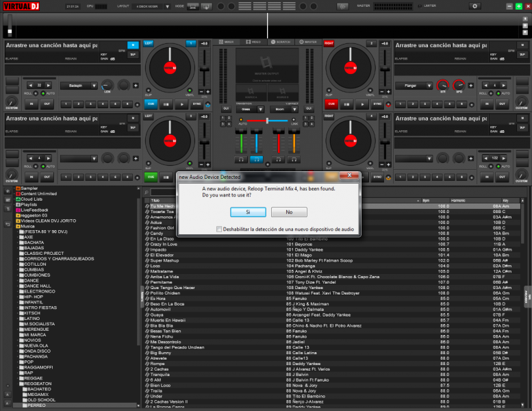The width and height of the screenshot is (532, 411).
Task: Click deck 1 hot cue 1
Action: (66, 104)
